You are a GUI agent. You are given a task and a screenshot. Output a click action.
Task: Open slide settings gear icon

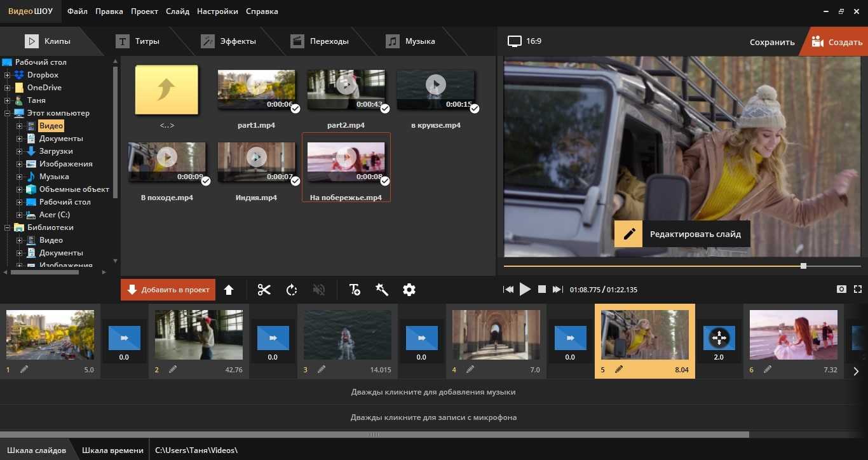[409, 290]
